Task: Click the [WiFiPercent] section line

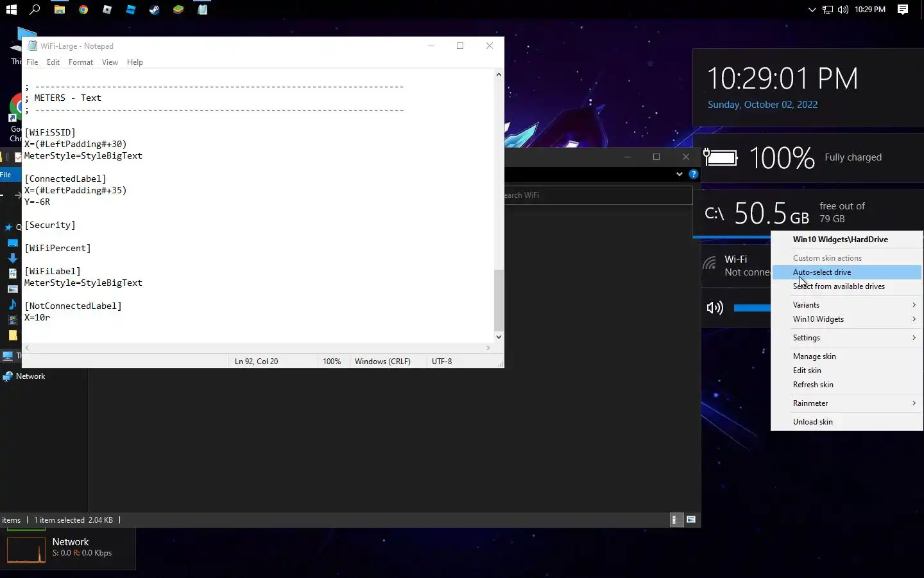Action: coord(58,248)
